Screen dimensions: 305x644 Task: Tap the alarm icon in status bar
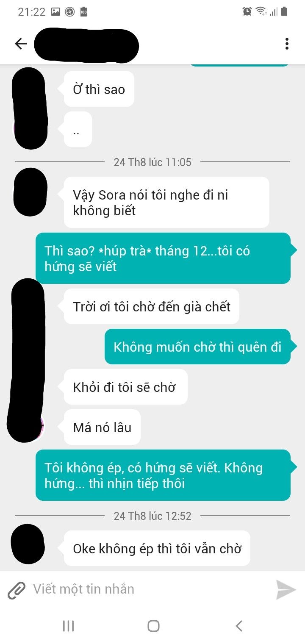pos(247,12)
